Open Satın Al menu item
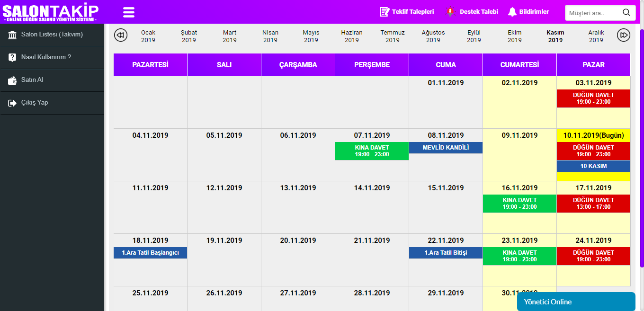This screenshot has height=311, width=644. pos(52,80)
